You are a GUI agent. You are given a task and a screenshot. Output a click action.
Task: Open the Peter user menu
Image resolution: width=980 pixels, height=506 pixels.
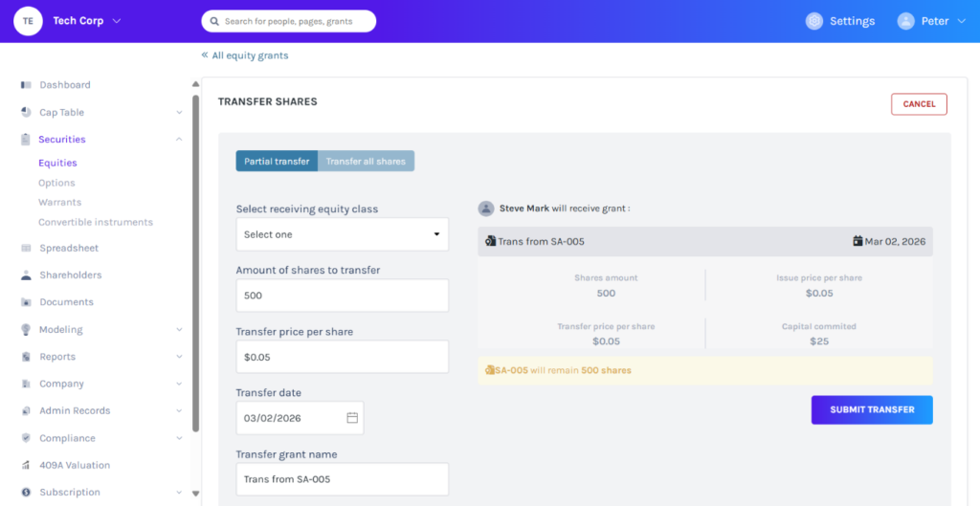click(932, 21)
